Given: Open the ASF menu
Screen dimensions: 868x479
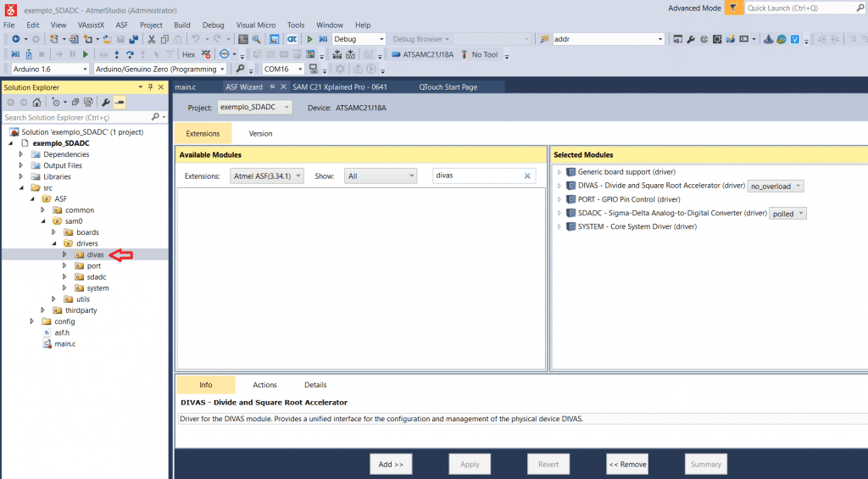Looking at the screenshot, I should [x=122, y=25].
